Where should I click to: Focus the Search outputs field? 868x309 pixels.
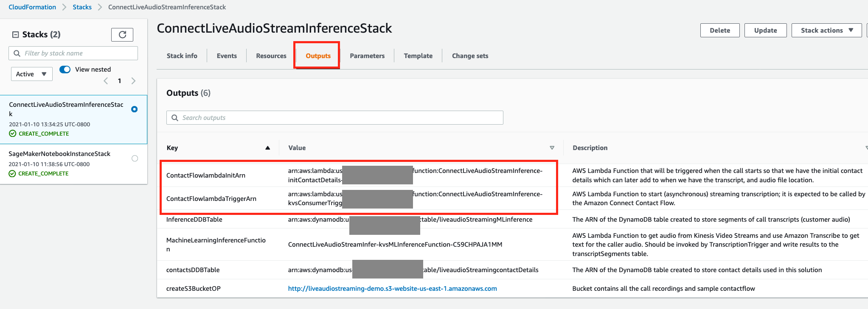pyautogui.click(x=334, y=118)
